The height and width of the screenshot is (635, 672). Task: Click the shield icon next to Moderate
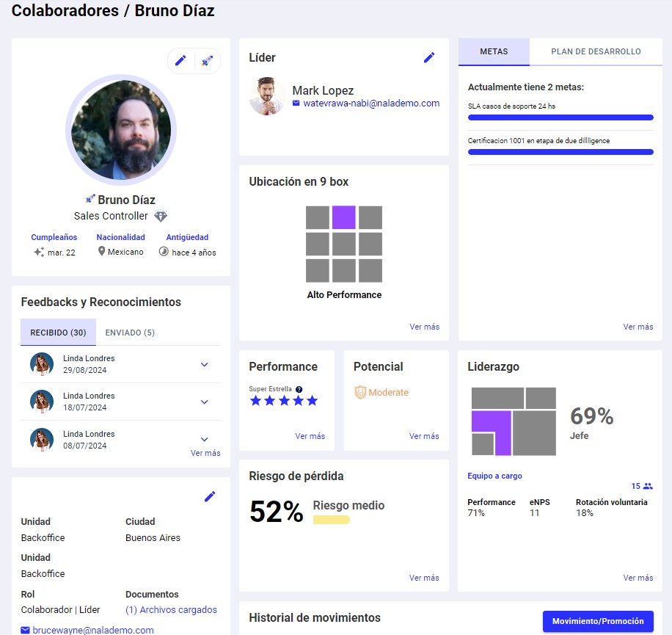click(x=359, y=393)
